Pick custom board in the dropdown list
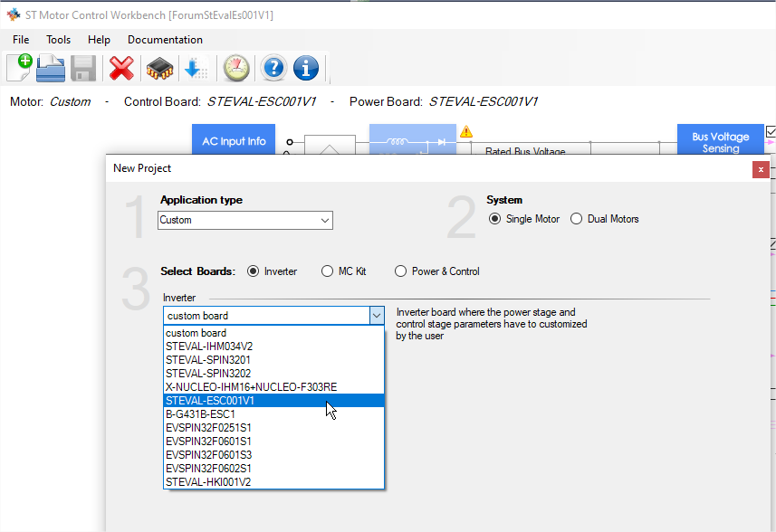Viewport: 776px width, 532px height. tap(273, 333)
